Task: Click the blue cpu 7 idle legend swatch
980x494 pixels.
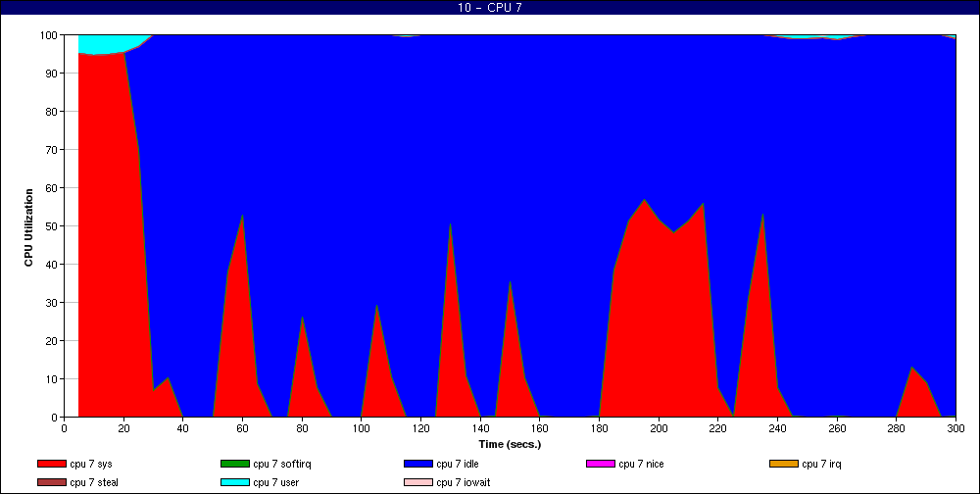Action: point(418,464)
